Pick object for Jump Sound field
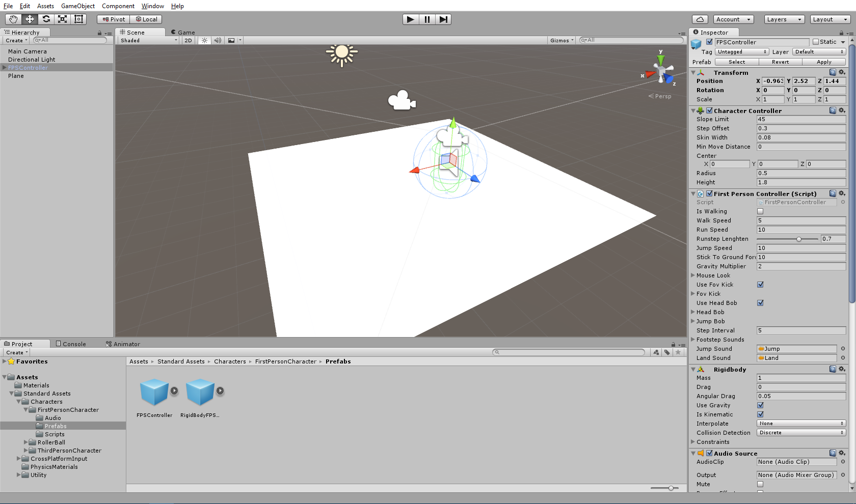 click(843, 349)
